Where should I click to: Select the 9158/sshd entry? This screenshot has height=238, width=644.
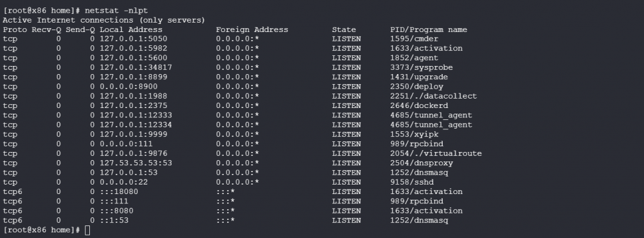(412, 182)
